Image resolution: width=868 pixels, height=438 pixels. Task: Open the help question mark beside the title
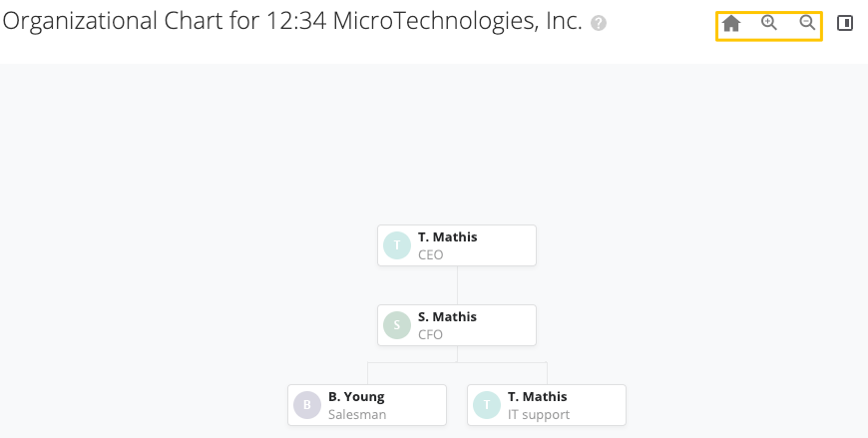point(599,23)
